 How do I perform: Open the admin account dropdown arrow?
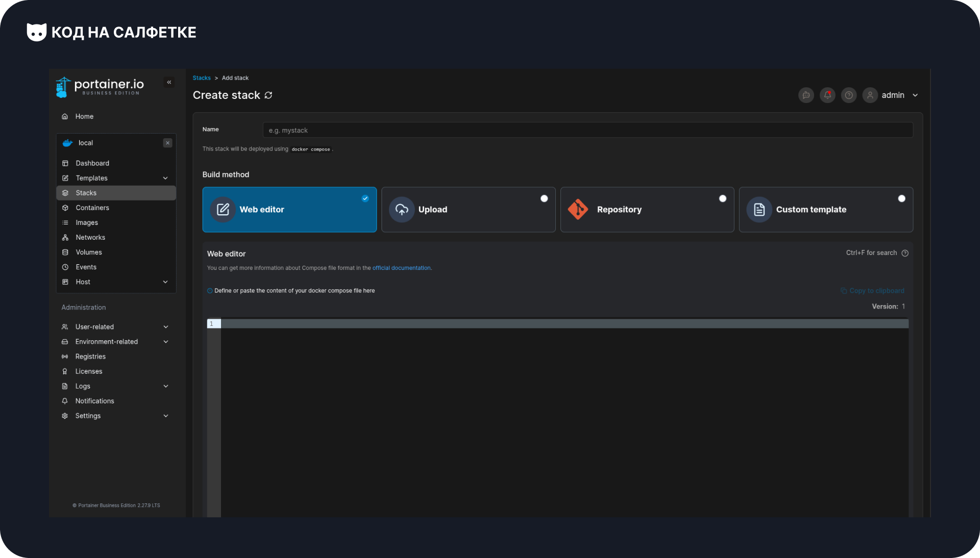(915, 95)
